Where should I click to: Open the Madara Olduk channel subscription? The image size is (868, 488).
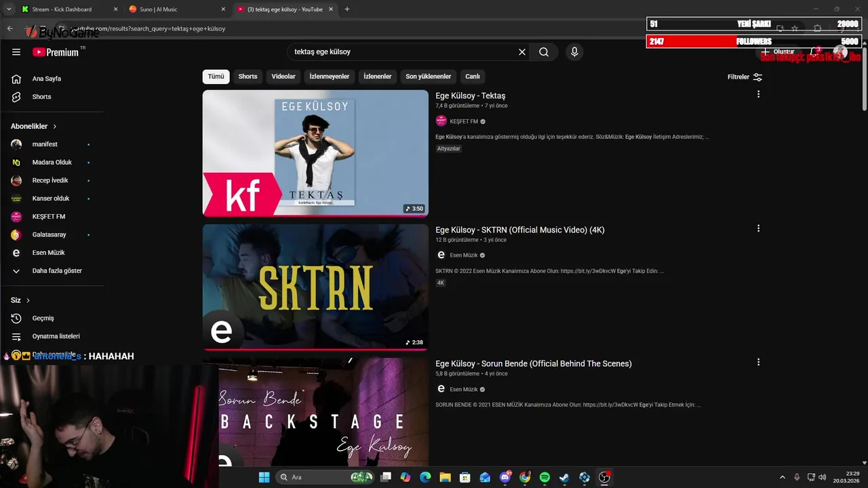(52, 163)
